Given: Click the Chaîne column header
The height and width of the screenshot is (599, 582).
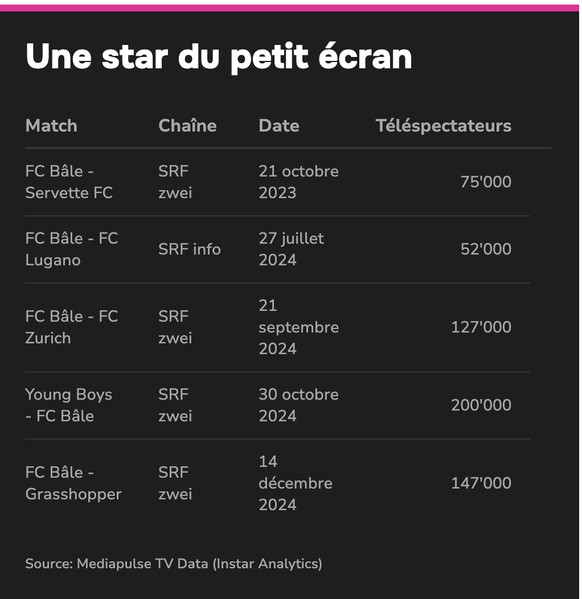Looking at the screenshot, I should pos(187,126).
